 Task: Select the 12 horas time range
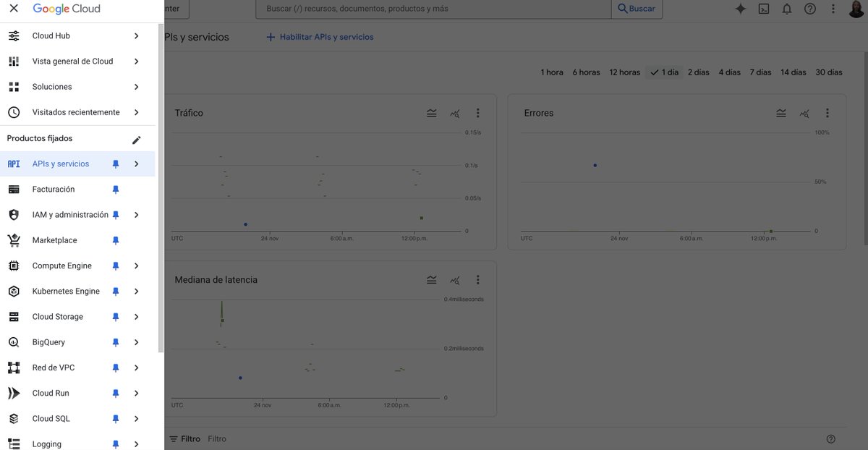pyautogui.click(x=625, y=72)
